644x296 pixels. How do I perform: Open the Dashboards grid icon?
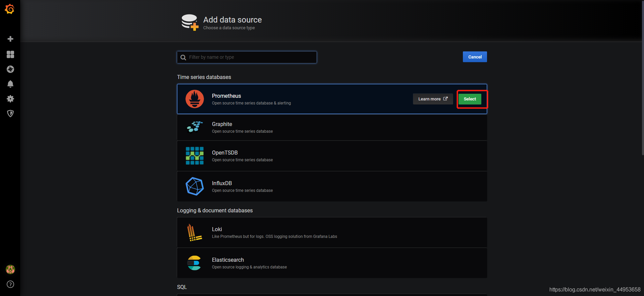click(10, 54)
